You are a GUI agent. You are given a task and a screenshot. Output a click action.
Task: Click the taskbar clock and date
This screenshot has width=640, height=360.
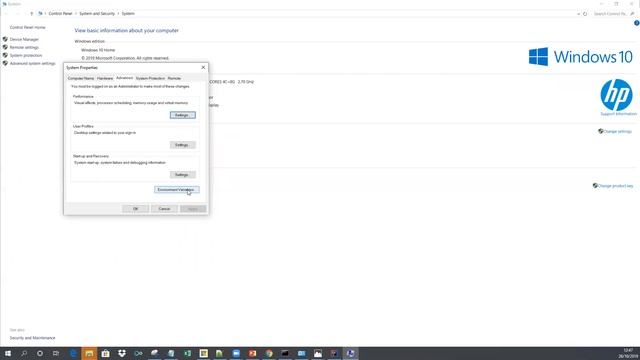click(628, 353)
